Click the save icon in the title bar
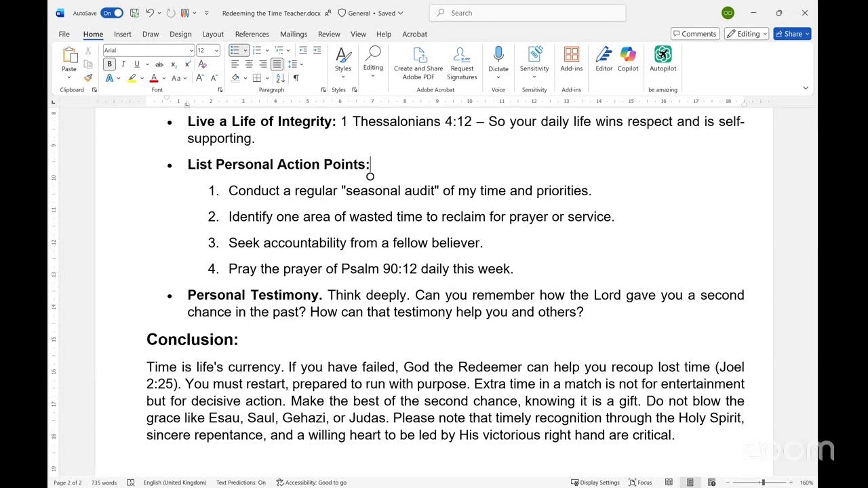The height and width of the screenshot is (488, 868). 134,13
